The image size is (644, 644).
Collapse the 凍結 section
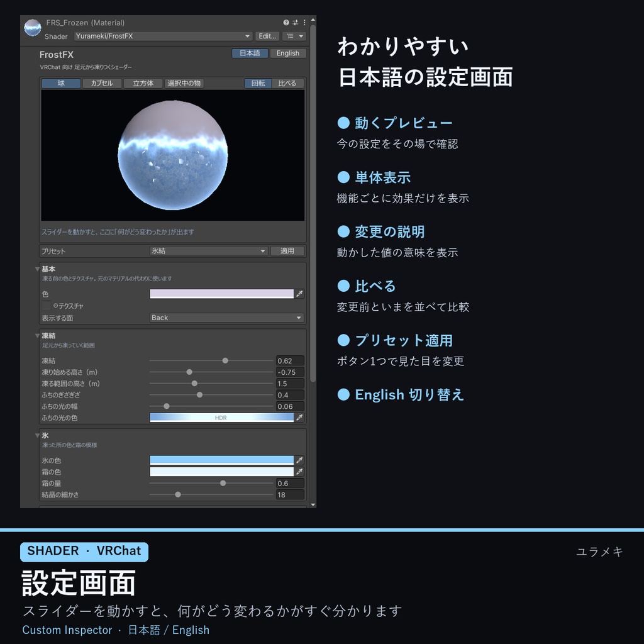pos(37,336)
